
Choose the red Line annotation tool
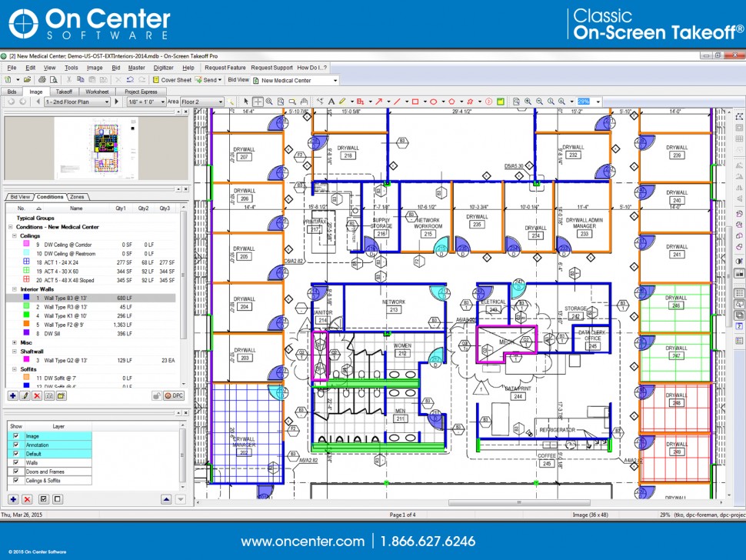click(x=398, y=102)
